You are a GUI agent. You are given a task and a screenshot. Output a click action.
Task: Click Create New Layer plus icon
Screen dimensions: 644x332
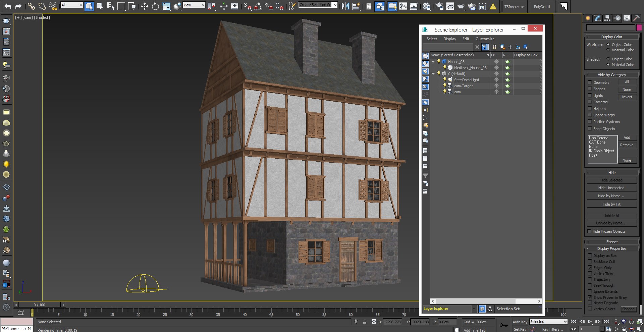(x=510, y=47)
